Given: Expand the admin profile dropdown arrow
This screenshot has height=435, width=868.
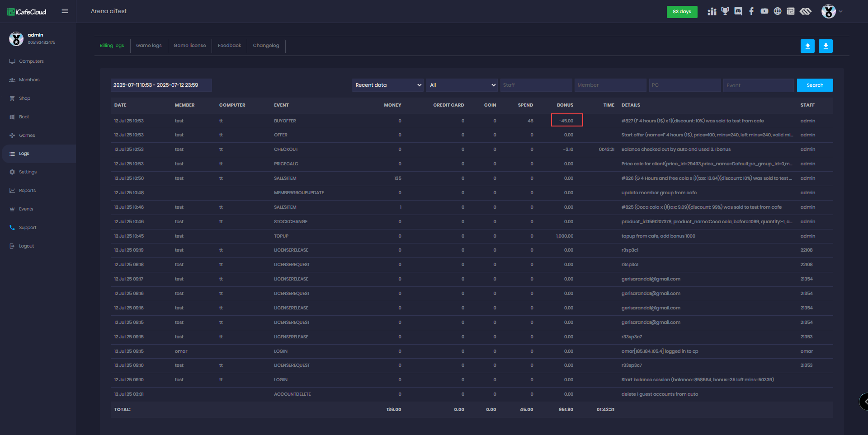Looking at the screenshot, I should point(840,12).
